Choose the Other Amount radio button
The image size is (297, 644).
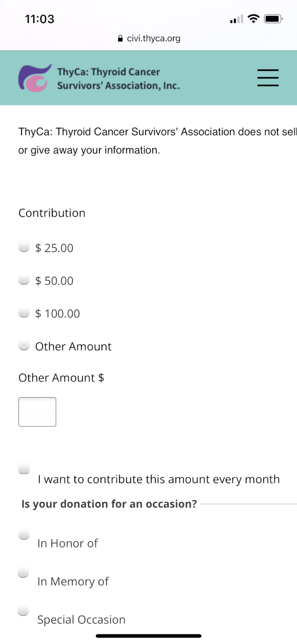pyautogui.click(x=24, y=345)
